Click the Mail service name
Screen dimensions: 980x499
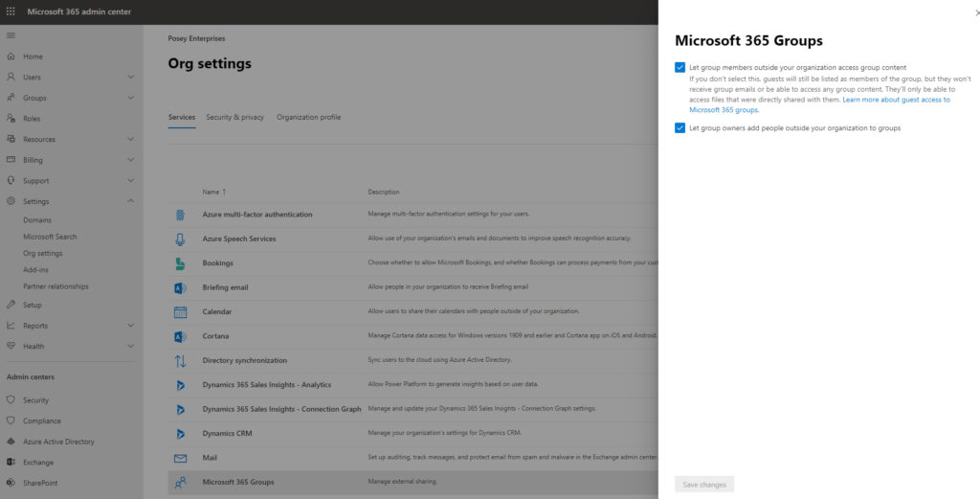coord(210,458)
